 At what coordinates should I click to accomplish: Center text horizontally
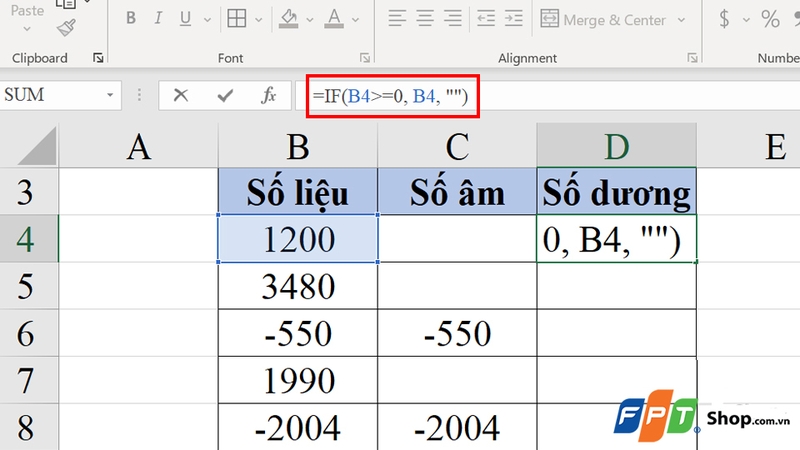click(x=424, y=19)
